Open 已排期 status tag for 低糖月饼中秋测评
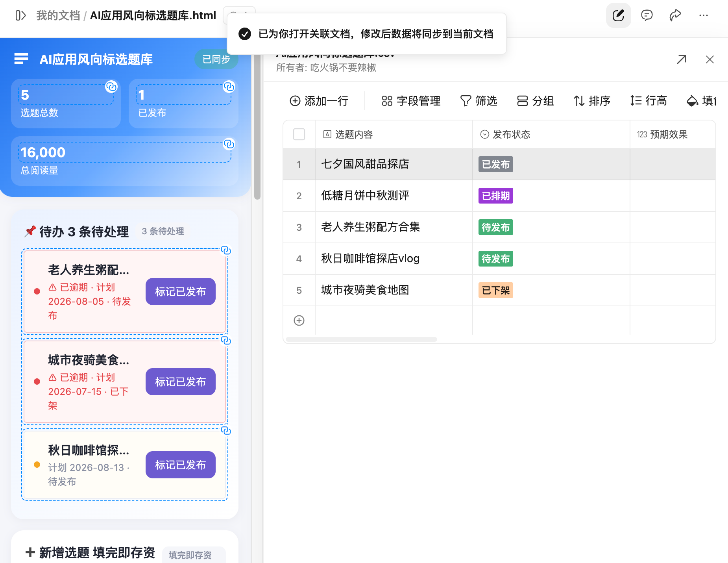This screenshot has width=728, height=563. 496,196
